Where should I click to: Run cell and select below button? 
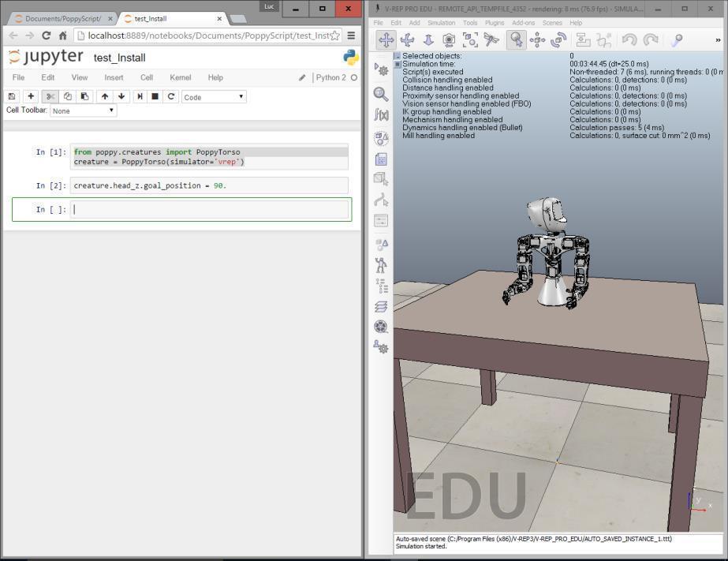click(140, 96)
